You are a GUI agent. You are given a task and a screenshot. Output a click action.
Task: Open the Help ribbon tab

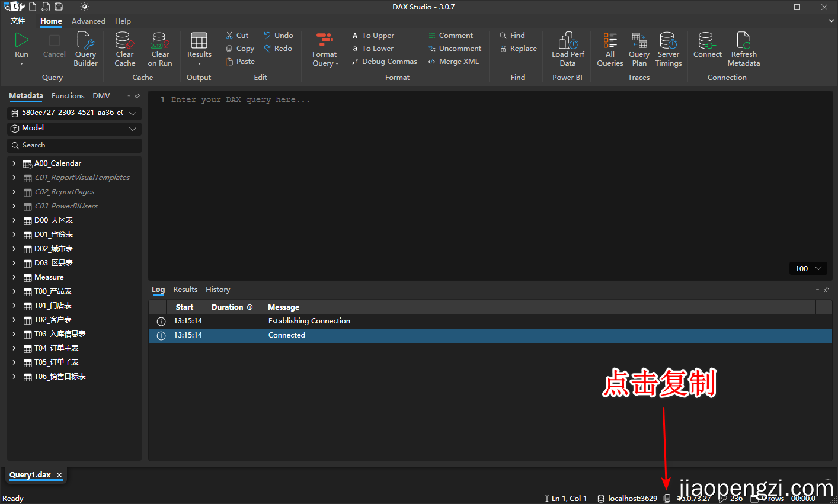pyautogui.click(x=123, y=21)
